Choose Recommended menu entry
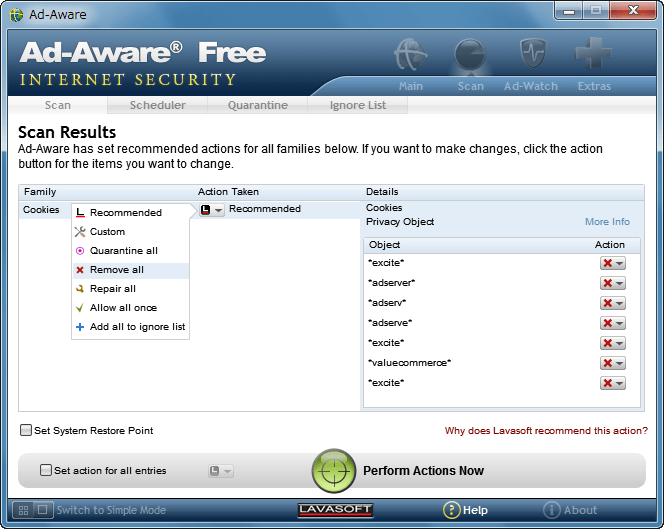Screen dimensions: 664x529 [131, 213]
